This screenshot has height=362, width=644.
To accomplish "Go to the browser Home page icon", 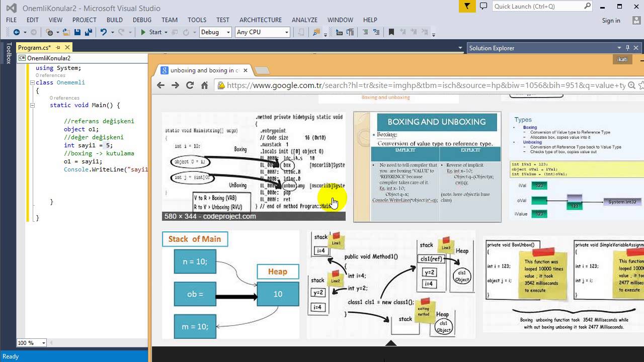I will (204, 85).
